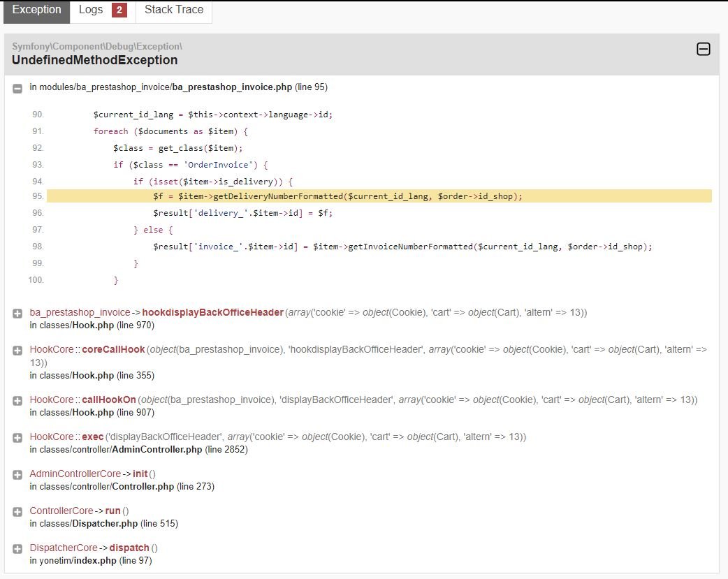Viewport: 728px width, 579px height.
Task: Click the callHookOn method name
Action: [109, 400]
